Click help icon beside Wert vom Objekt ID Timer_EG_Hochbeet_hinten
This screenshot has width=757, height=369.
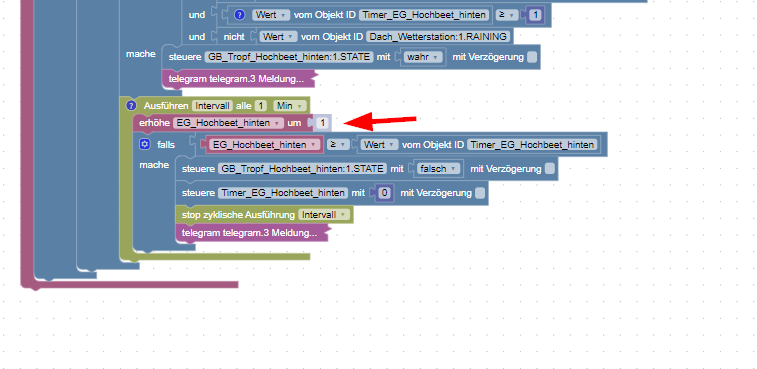(x=239, y=15)
